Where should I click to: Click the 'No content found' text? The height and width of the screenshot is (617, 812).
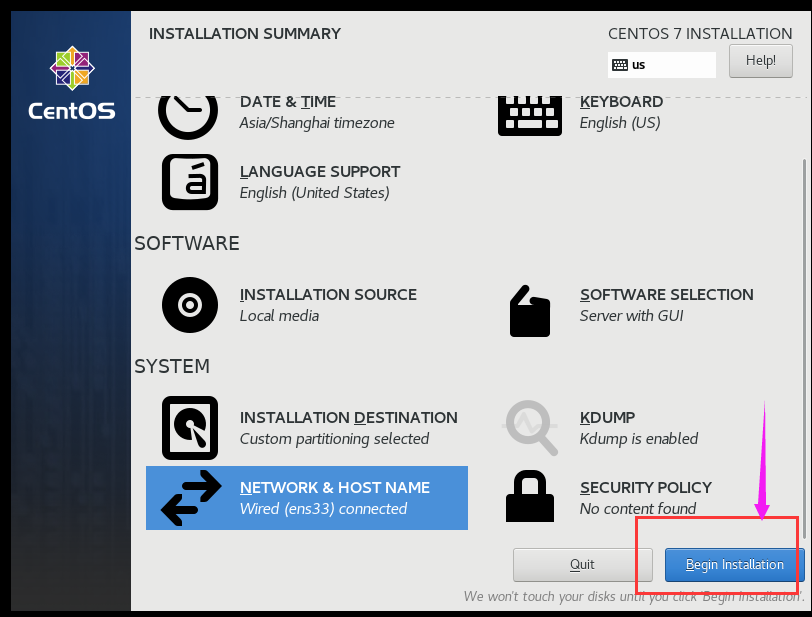point(637,509)
